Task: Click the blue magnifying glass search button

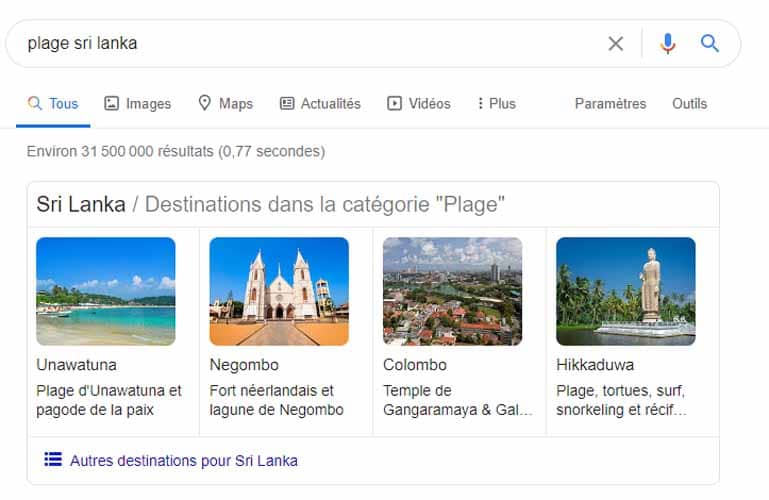Action: click(x=710, y=43)
